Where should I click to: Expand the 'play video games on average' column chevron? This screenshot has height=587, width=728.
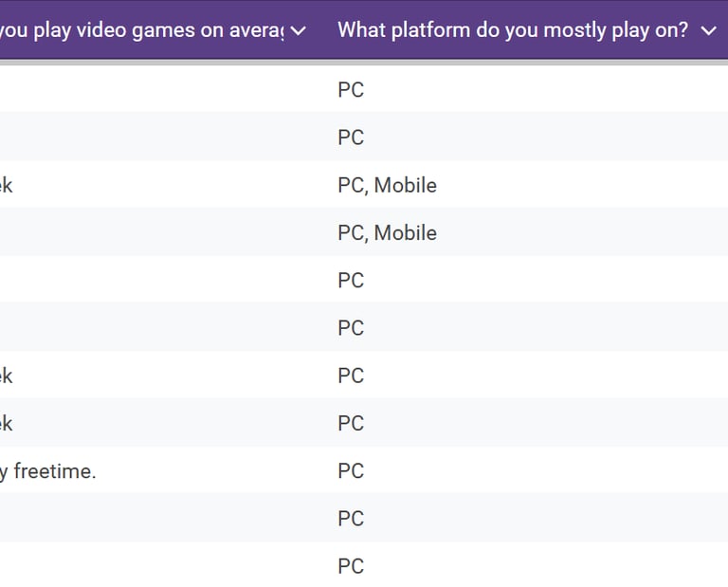pos(299,30)
